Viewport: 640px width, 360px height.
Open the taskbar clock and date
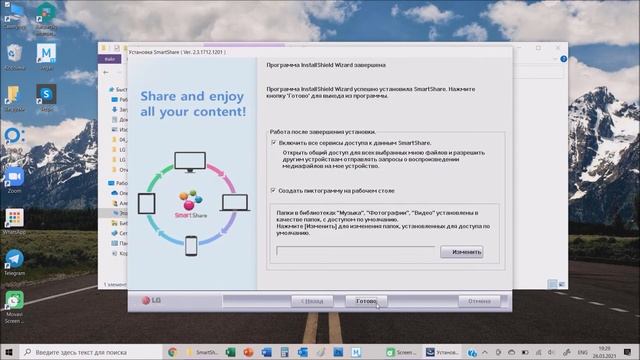coord(604,352)
